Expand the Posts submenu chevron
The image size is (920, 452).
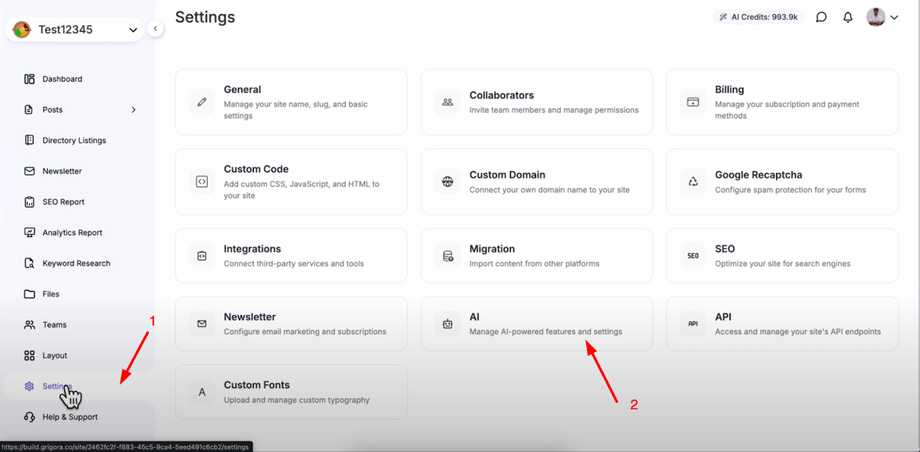pyautogui.click(x=134, y=110)
